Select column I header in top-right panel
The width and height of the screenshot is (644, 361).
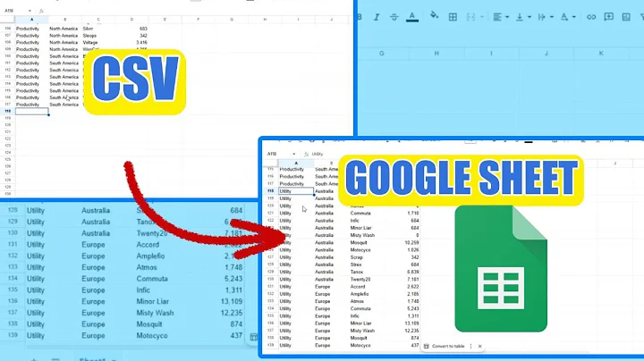[x=491, y=54]
